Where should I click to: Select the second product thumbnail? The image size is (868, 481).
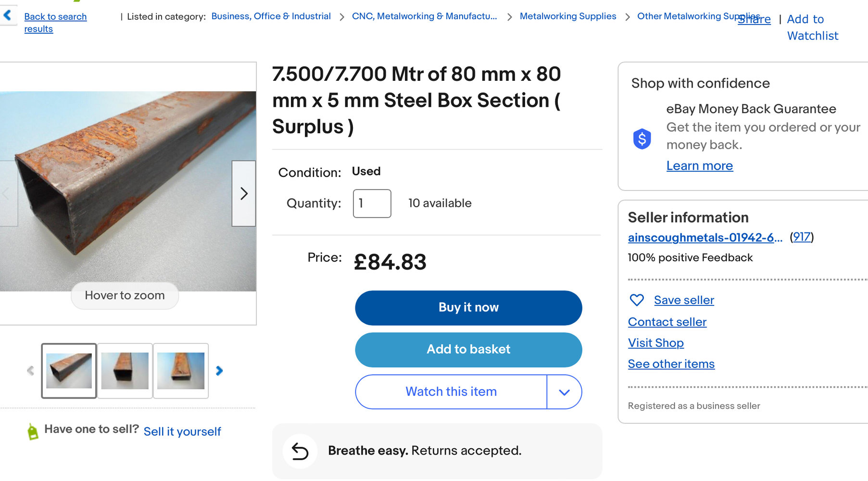(125, 371)
